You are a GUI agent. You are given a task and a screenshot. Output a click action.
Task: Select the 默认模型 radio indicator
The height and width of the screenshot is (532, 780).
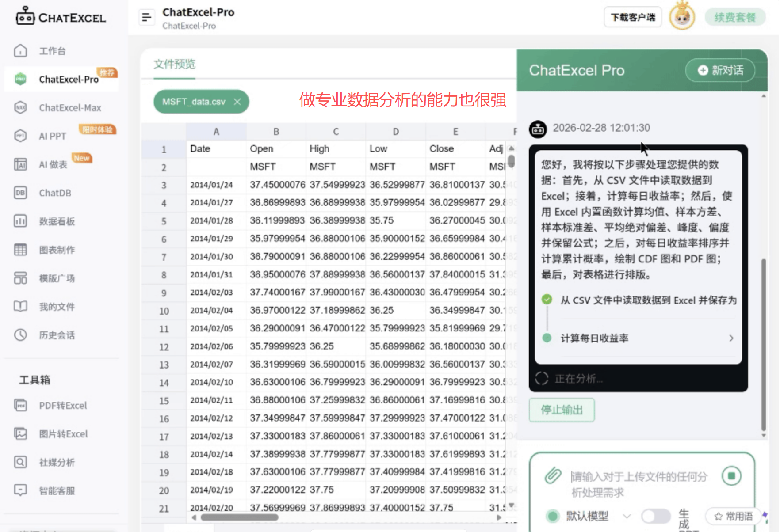(x=552, y=516)
